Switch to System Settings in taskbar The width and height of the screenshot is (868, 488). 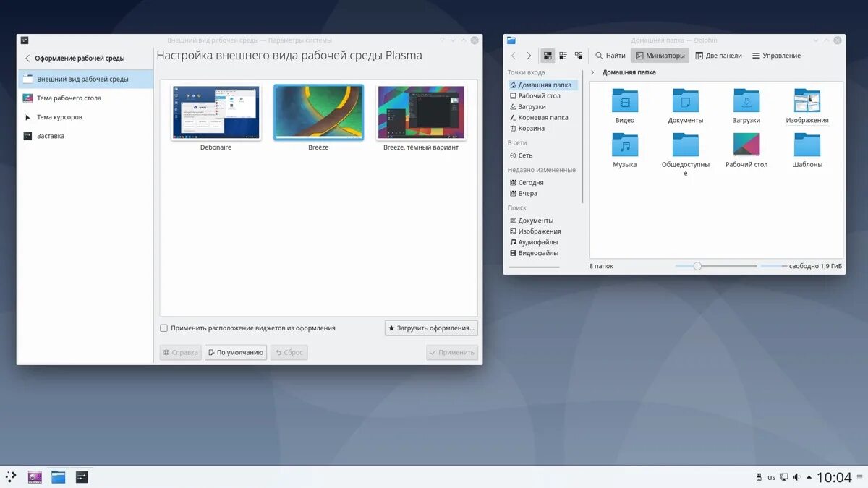point(82,476)
